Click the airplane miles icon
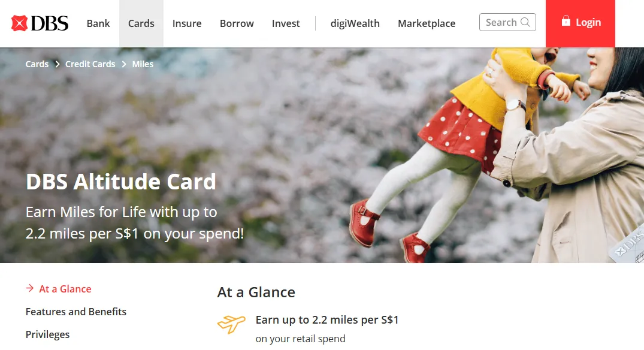Viewport: 644px width, 350px height. click(x=231, y=324)
